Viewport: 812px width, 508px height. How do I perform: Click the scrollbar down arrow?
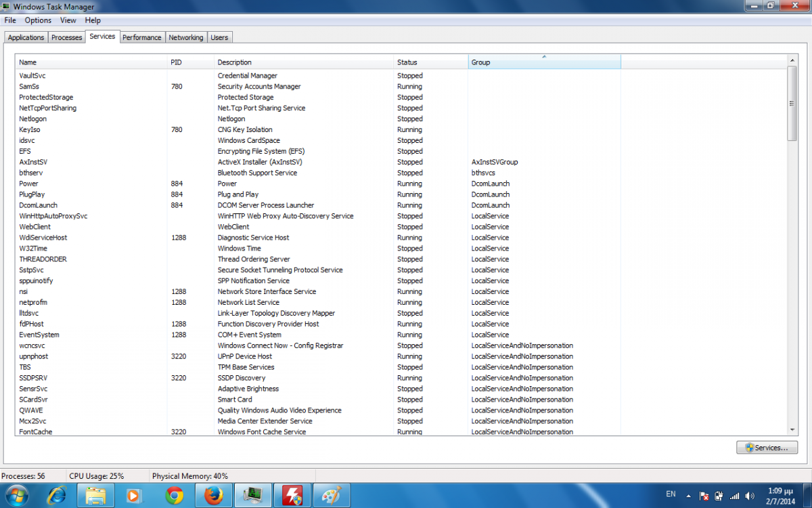coord(792,429)
